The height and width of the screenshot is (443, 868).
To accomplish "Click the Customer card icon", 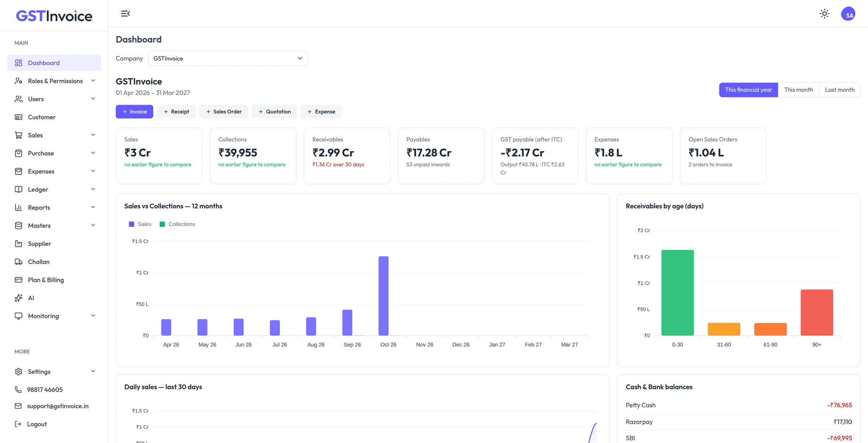I will tap(18, 117).
